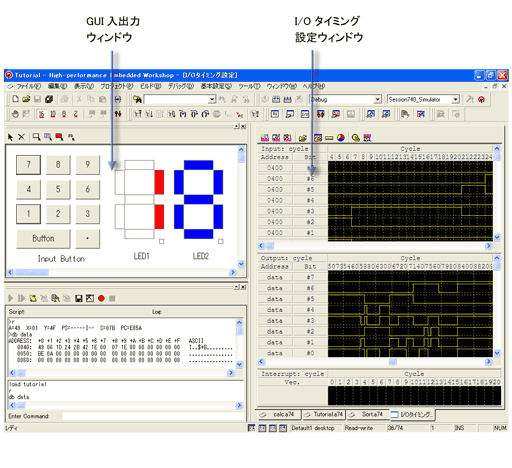This screenshot has height=468, width=512.
Task: Click the Step In icon in the debug toolbar
Action: (x=183, y=114)
